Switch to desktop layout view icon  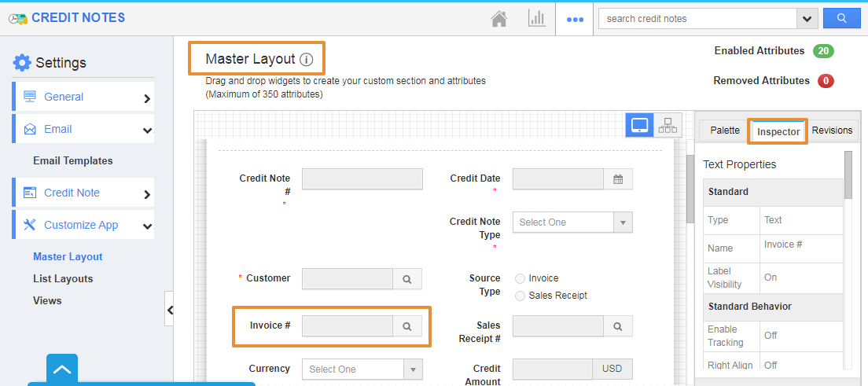pos(639,125)
